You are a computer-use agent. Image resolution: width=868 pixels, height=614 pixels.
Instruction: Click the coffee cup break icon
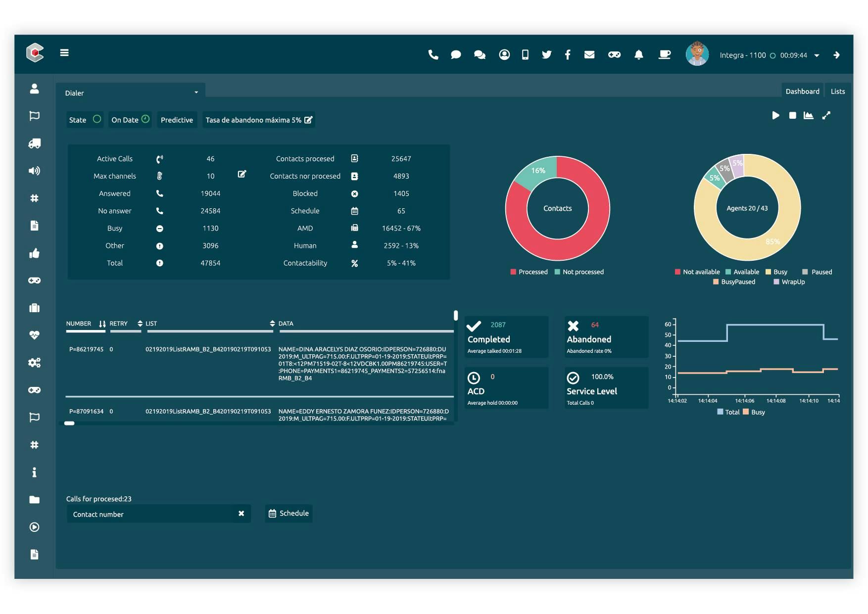tap(665, 54)
